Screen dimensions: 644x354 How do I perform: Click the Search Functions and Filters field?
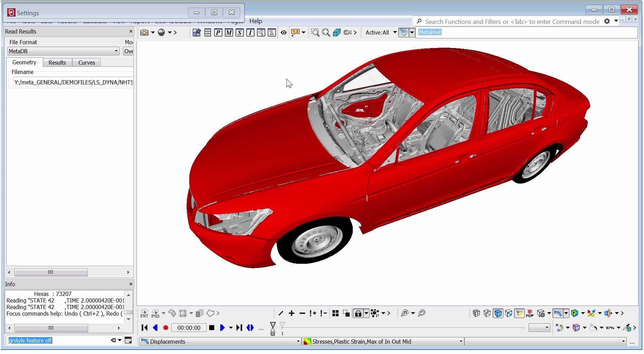pos(512,21)
